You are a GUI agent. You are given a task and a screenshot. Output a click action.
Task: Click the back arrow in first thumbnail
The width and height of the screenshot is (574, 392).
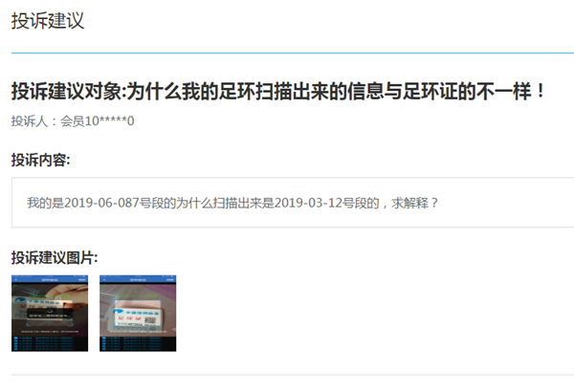(15, 279)
